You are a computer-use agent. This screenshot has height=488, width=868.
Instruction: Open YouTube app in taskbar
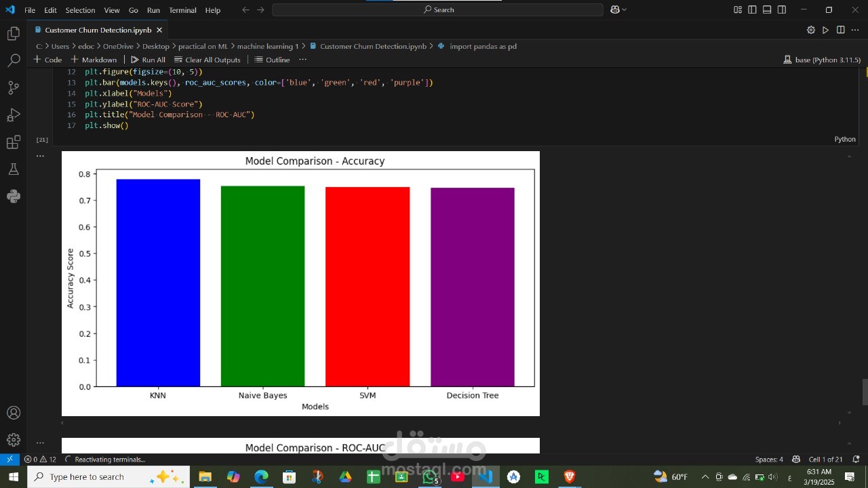458,476
